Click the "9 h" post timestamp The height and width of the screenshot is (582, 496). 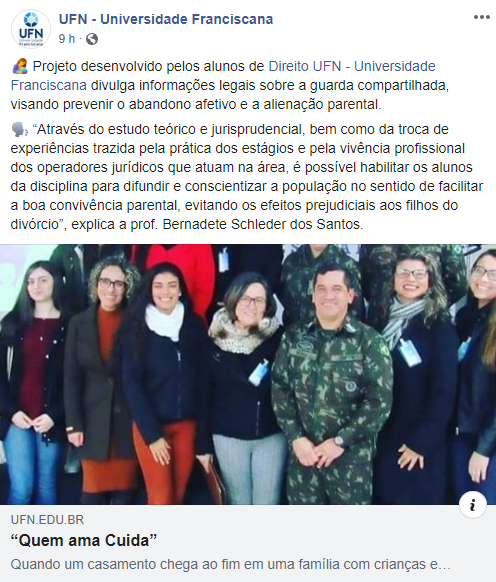[x=67, y=39]
